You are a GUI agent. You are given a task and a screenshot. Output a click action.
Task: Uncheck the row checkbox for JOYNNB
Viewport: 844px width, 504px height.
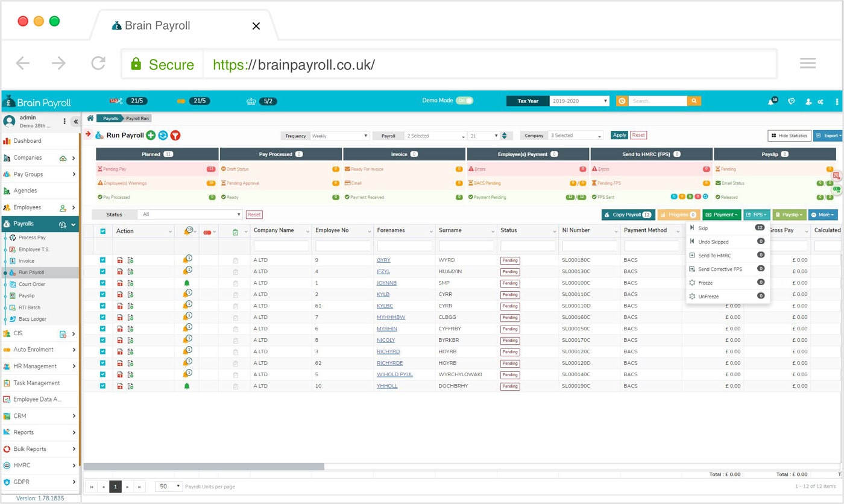pos(102,283)
